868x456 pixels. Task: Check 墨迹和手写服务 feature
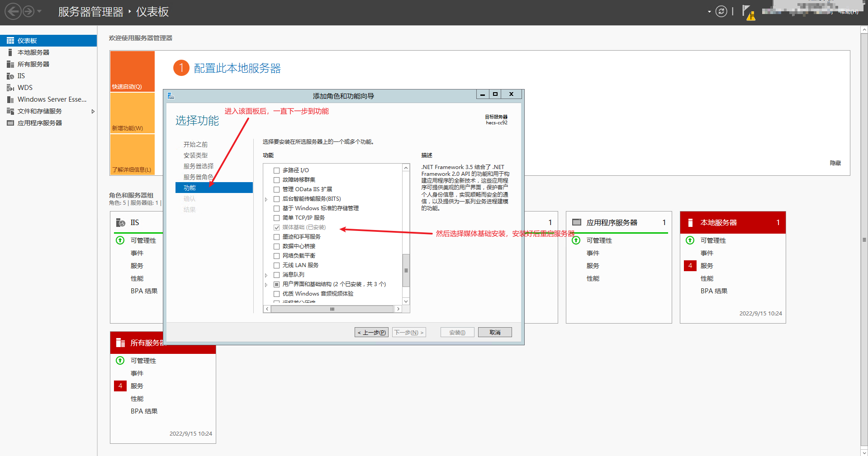click(276, 237)
